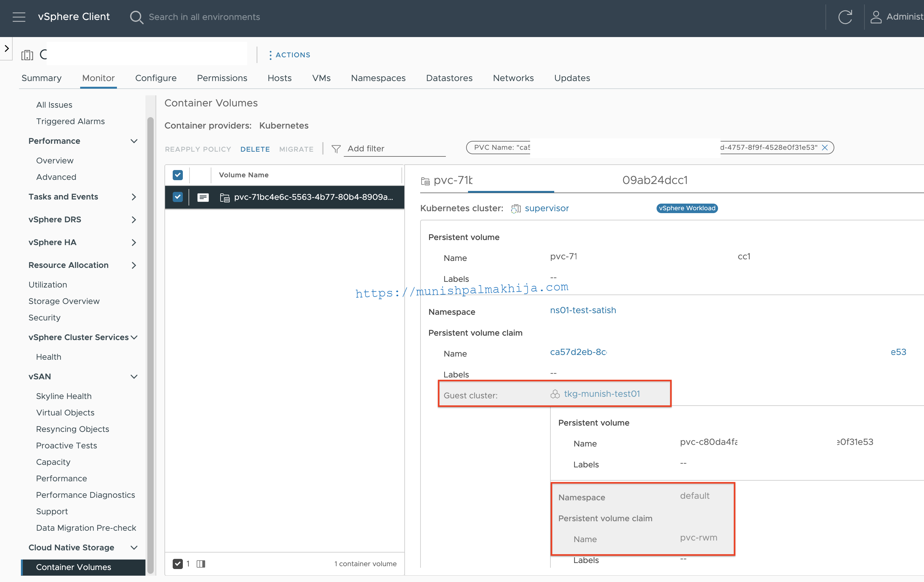Open the Hosts tab
924x582 pixels.
(x=280, y=78)
